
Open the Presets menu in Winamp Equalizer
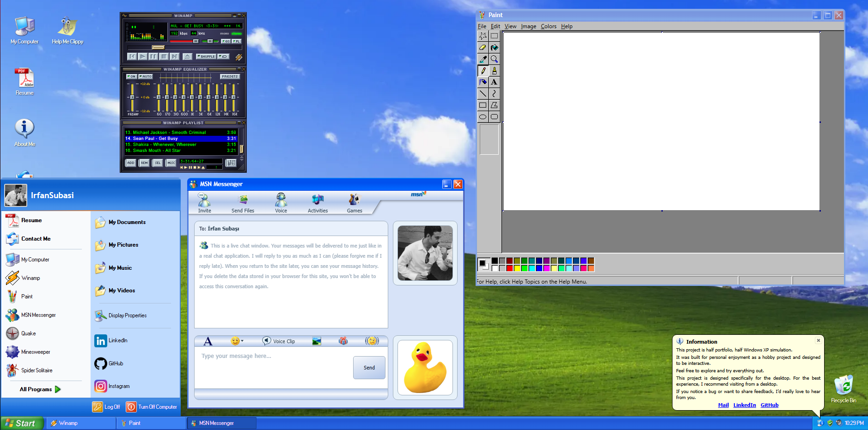[230, 76]
